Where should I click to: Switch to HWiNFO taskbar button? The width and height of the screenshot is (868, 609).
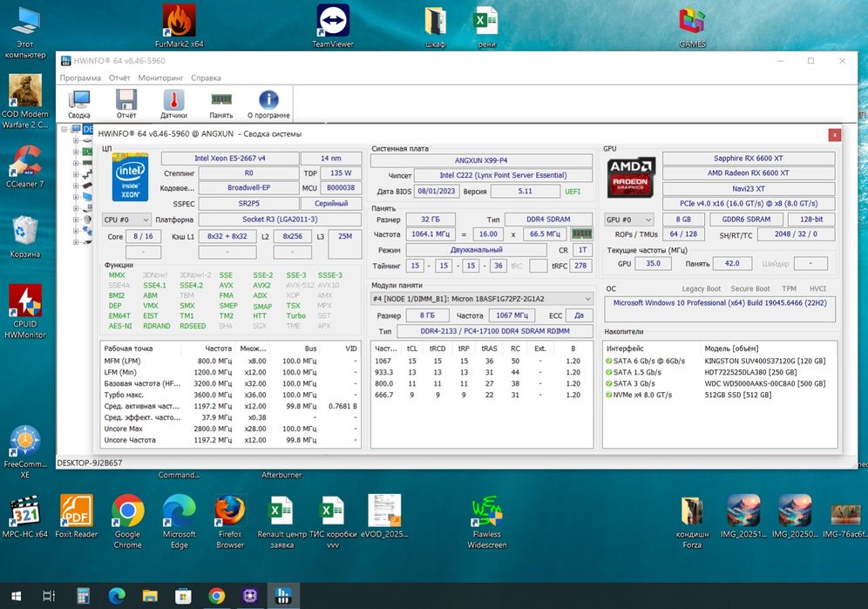pos(283,596)
